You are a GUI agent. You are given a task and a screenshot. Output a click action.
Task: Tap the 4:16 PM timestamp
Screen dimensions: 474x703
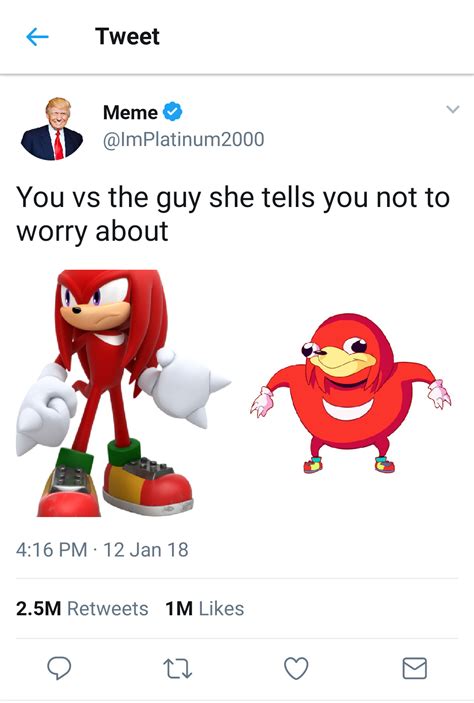52,550
